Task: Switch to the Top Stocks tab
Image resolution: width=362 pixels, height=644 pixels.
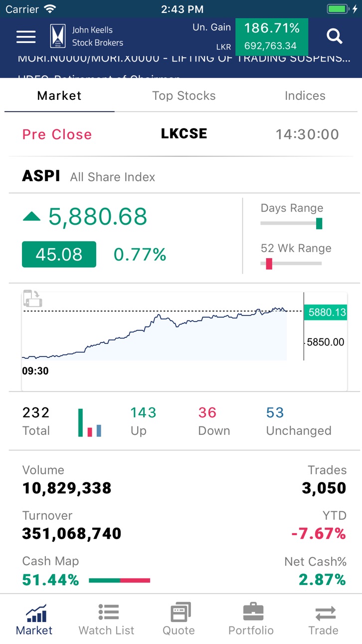Action: click(x=184, y=96)
